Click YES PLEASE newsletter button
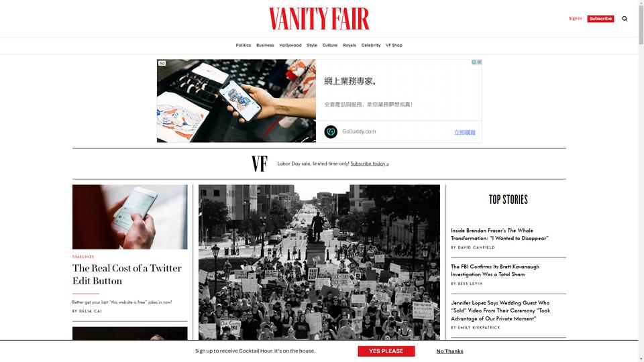 coord(386,351)
